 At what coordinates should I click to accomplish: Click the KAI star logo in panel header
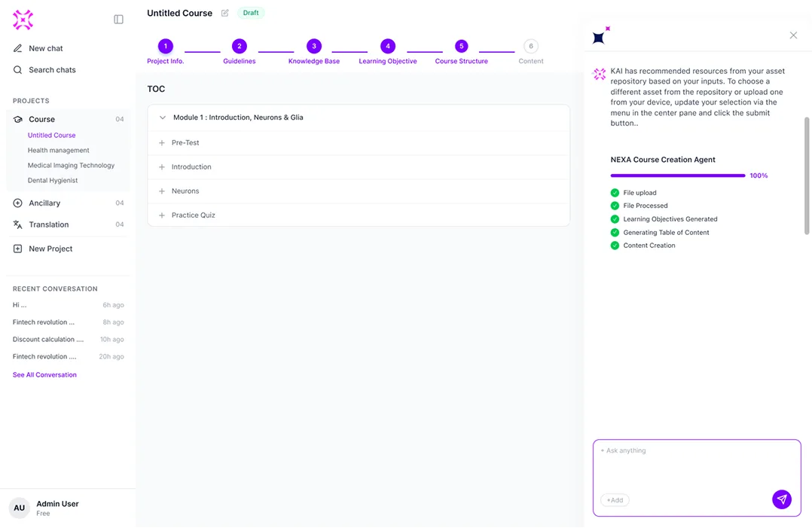[601, 35]
